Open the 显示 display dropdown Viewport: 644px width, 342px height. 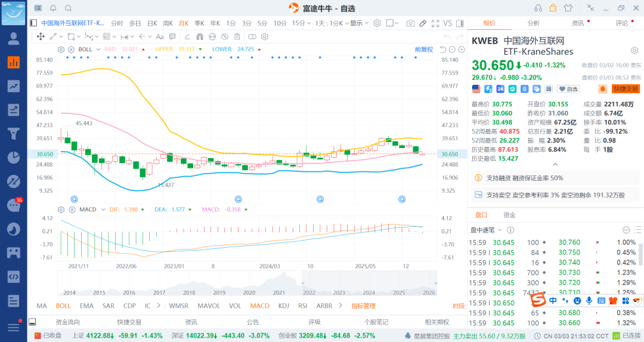point(358,23)
